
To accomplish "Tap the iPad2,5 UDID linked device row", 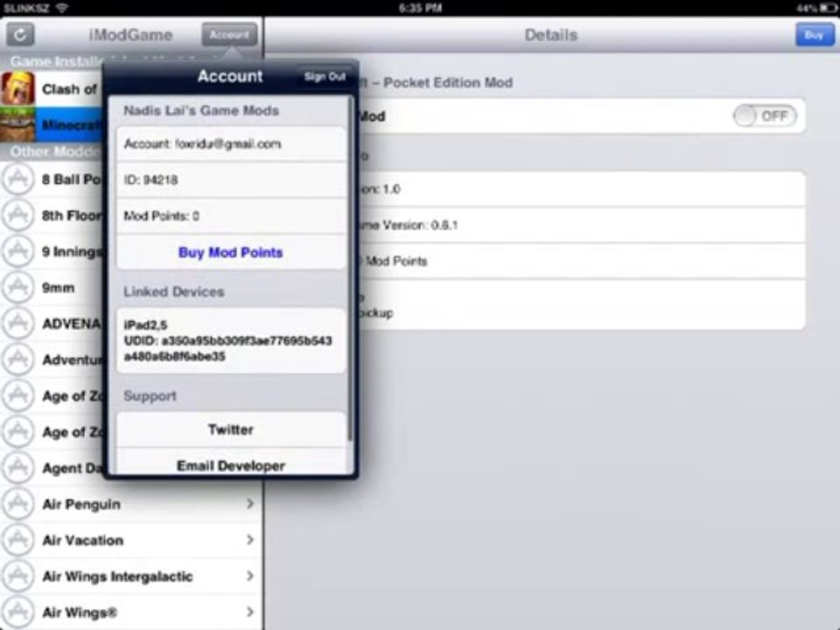I will point(230,340).
